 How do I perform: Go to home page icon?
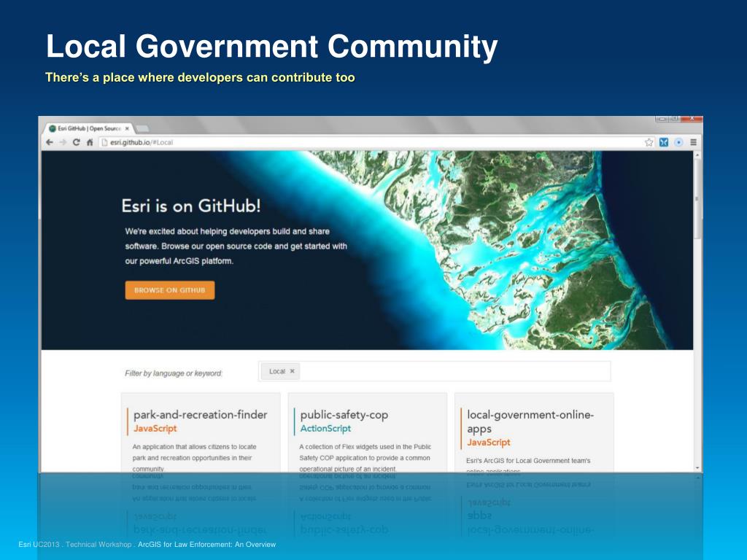pyautogui.click(x=90, y=142)
